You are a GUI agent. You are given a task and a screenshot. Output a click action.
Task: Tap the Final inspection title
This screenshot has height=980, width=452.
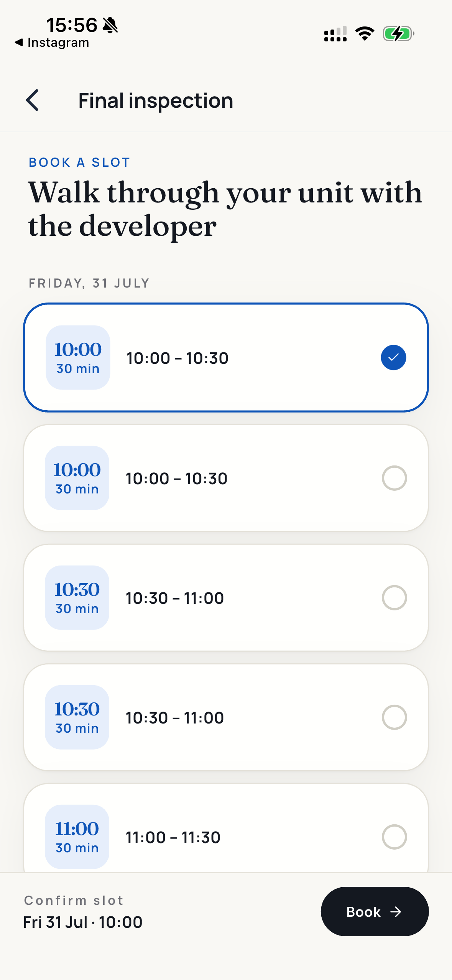pos(156,101)
